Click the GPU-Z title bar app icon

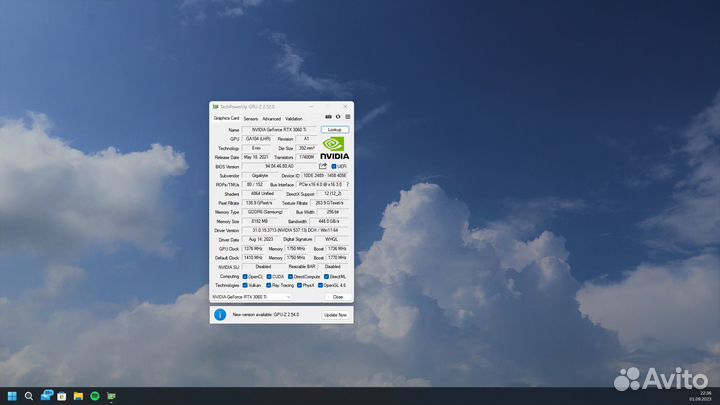point(215,107)
